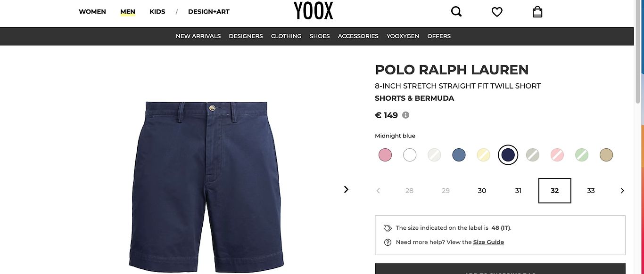Open the CLOTHING menu

tap(286, 36)
